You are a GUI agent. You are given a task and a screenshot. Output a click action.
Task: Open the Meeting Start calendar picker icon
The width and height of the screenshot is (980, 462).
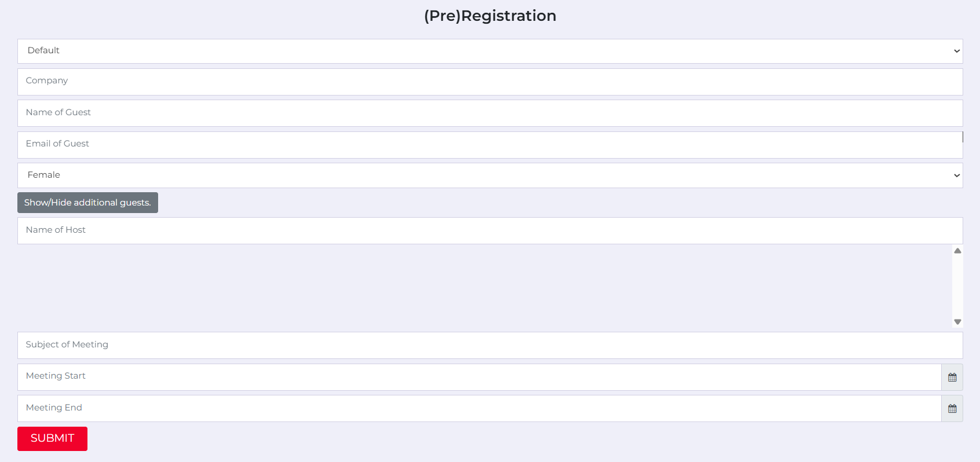click(952, 377)
